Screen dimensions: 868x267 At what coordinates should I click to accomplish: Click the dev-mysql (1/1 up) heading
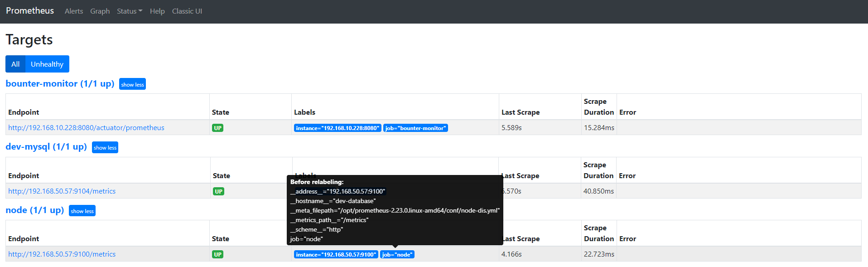point(46,147)
